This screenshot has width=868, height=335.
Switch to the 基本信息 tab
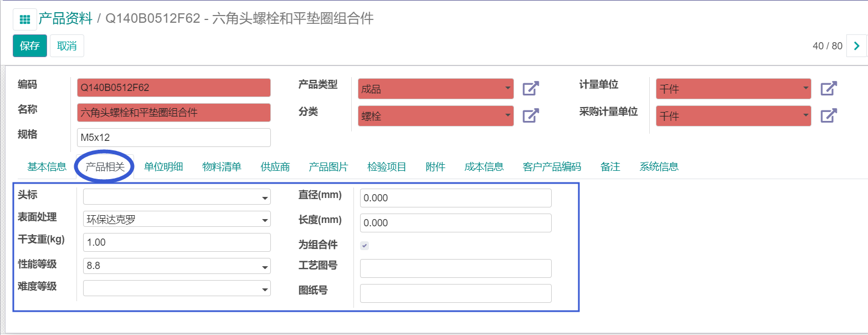(47, 167)
